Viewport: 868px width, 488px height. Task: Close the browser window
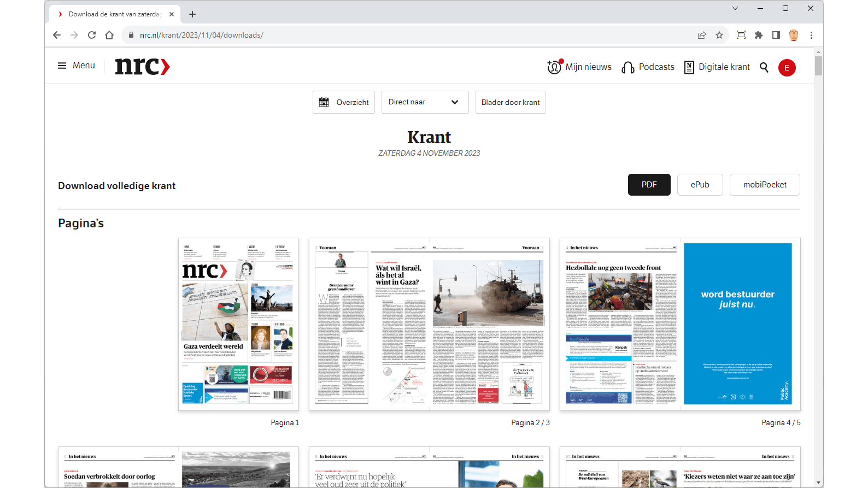[811, 8]
